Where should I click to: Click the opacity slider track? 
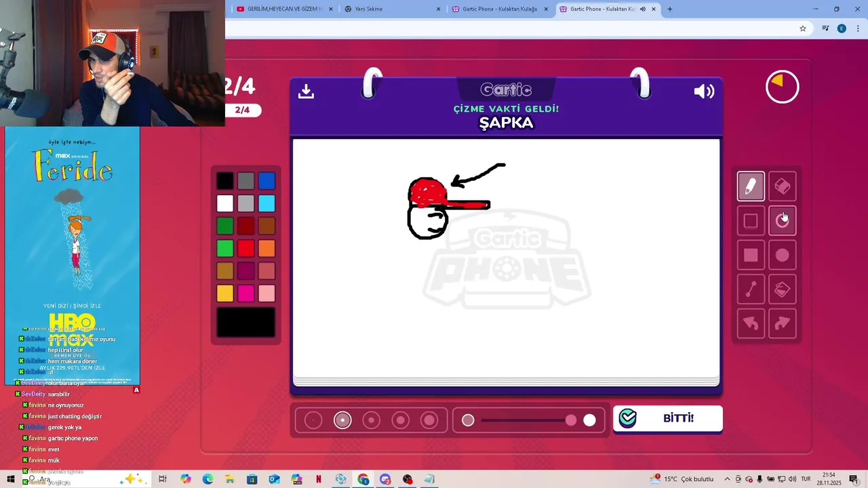pos(529,421)
